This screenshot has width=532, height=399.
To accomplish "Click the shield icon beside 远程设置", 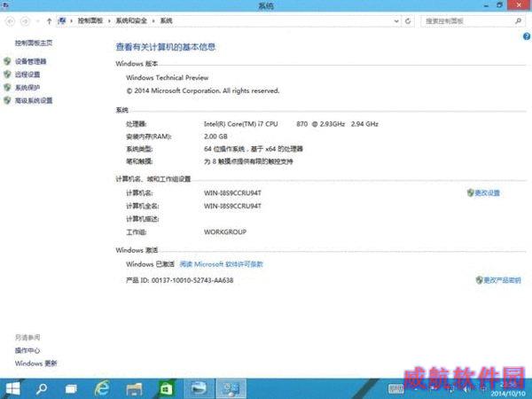I will pyautogui.click(x=7, y=74).
